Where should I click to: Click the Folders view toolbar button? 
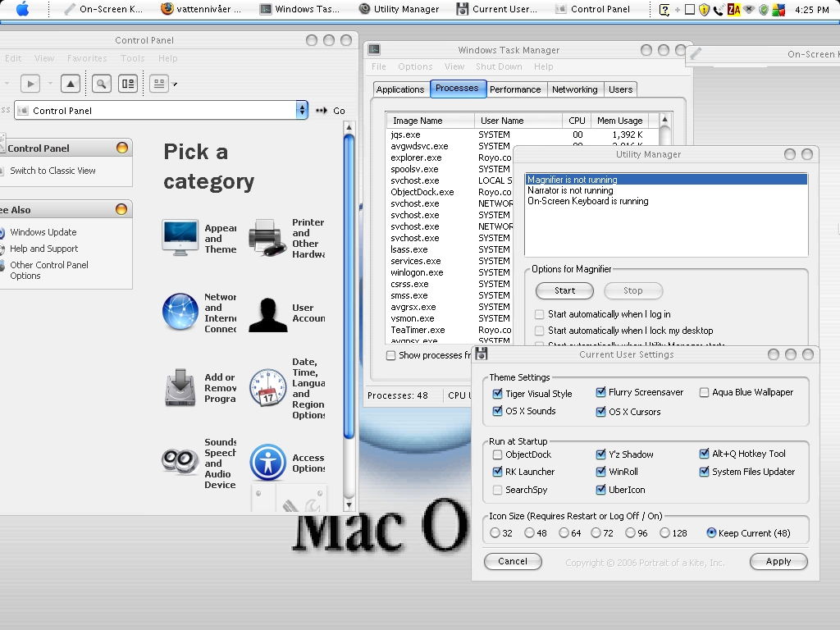pos(128,84)
